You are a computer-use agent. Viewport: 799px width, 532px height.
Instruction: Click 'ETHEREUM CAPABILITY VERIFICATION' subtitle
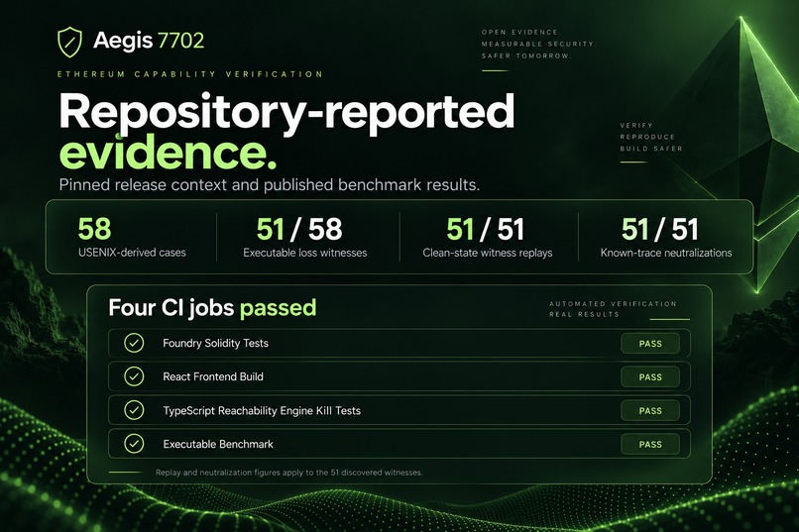190,74
